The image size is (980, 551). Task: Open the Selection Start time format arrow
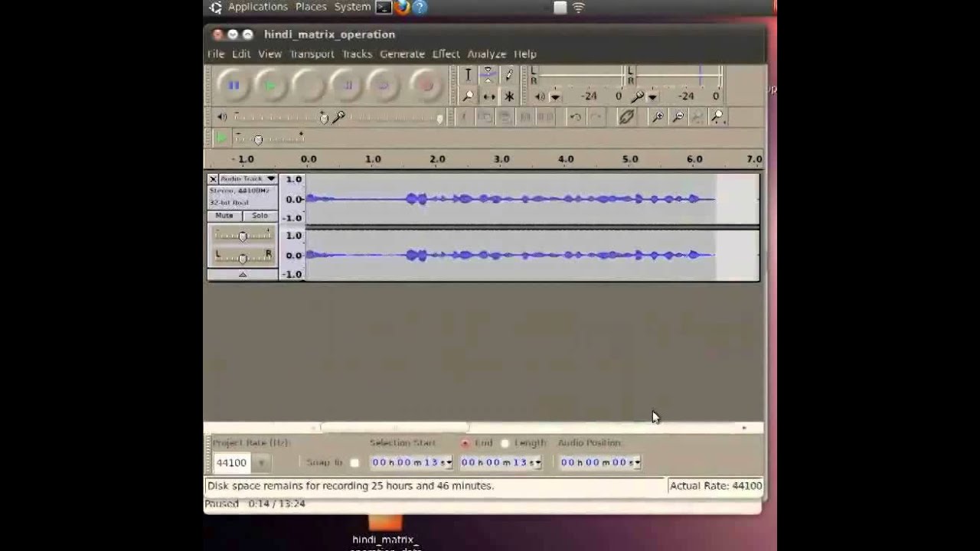[448, 462]
